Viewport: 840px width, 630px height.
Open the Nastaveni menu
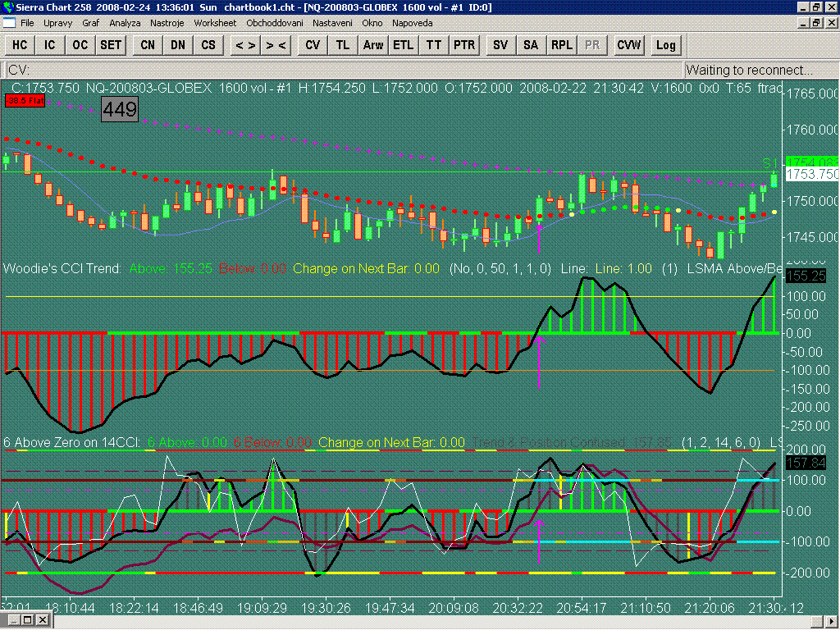[333, 23]
